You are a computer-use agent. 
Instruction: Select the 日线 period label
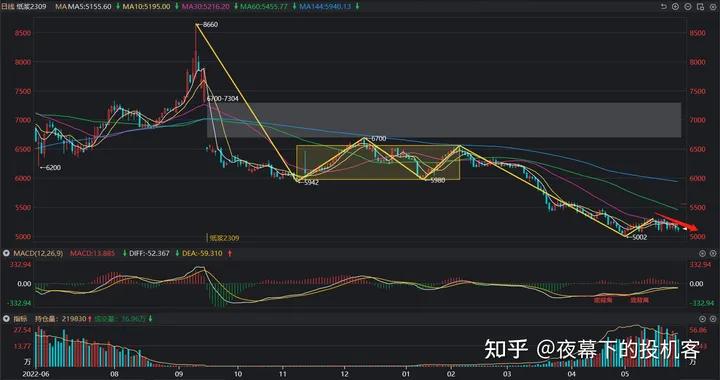9,7
